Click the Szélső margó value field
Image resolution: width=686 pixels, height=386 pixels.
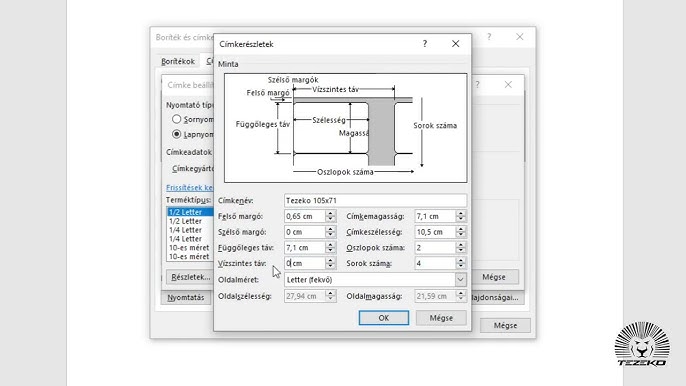304,232
